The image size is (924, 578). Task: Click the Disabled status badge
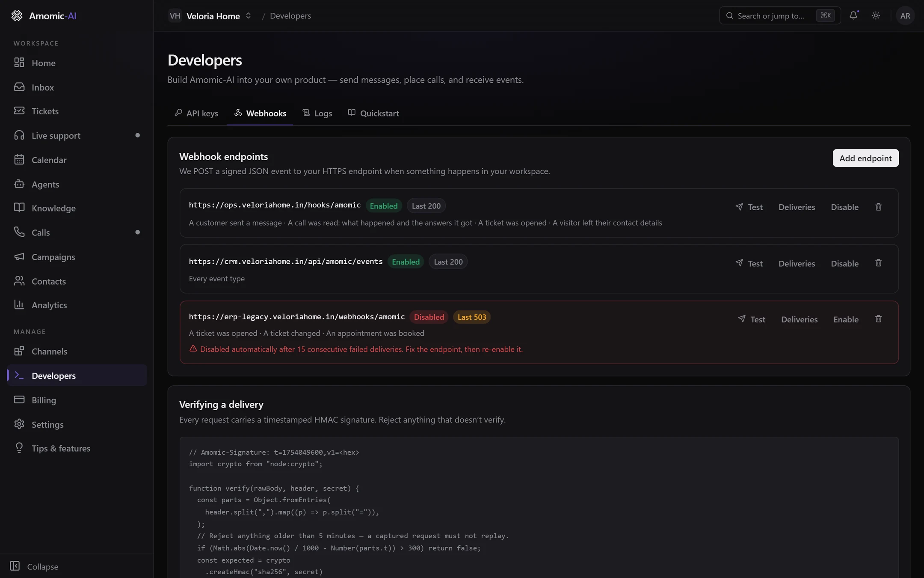[x=429, y=317]
